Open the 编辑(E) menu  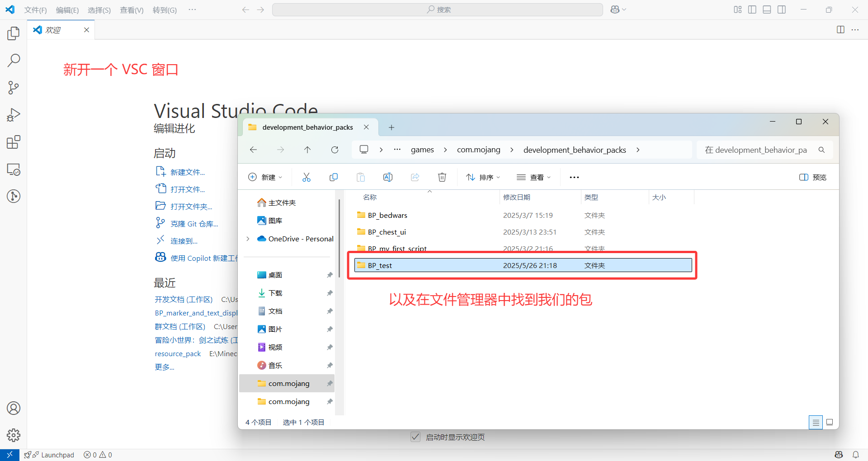tap(67, 10)
